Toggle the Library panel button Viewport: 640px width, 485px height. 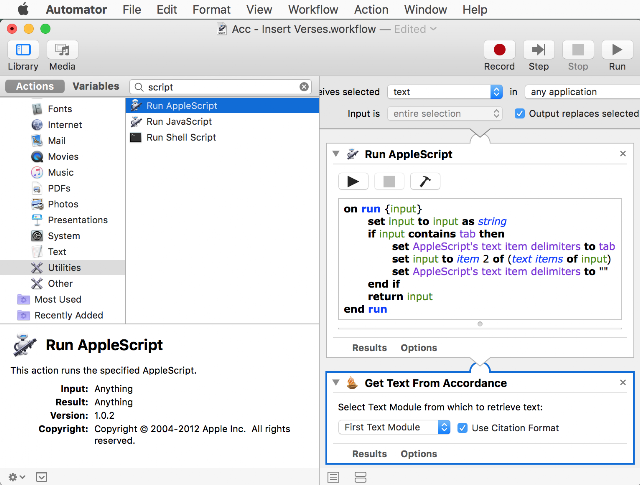click(x=23, y=50)
